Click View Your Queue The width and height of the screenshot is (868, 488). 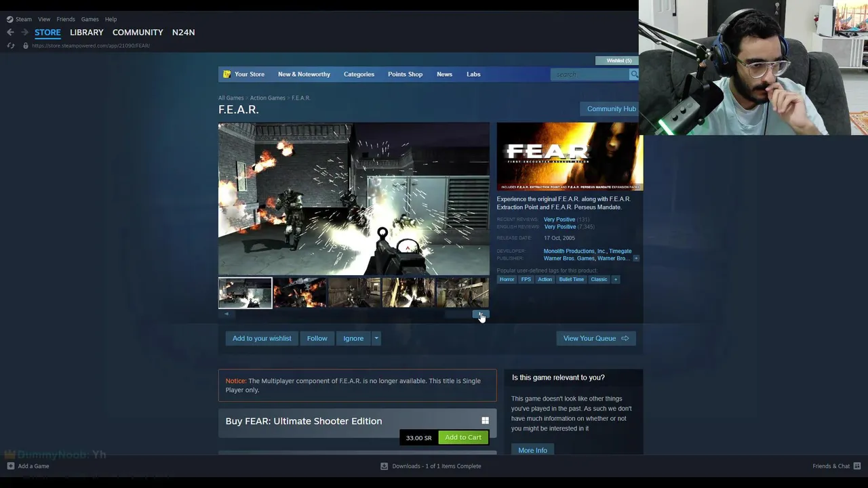596,338
